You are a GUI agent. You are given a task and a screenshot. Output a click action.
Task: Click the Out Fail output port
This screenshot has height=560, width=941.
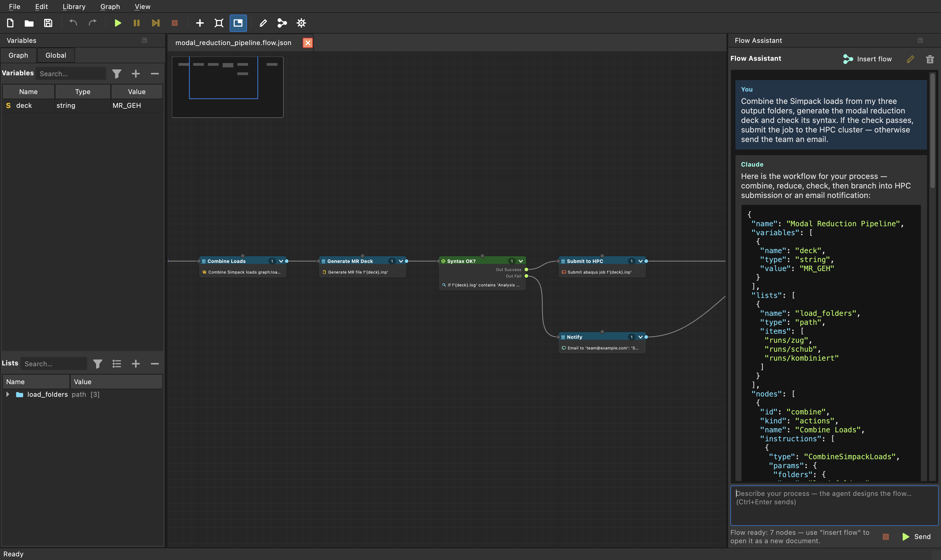point(526,276)
